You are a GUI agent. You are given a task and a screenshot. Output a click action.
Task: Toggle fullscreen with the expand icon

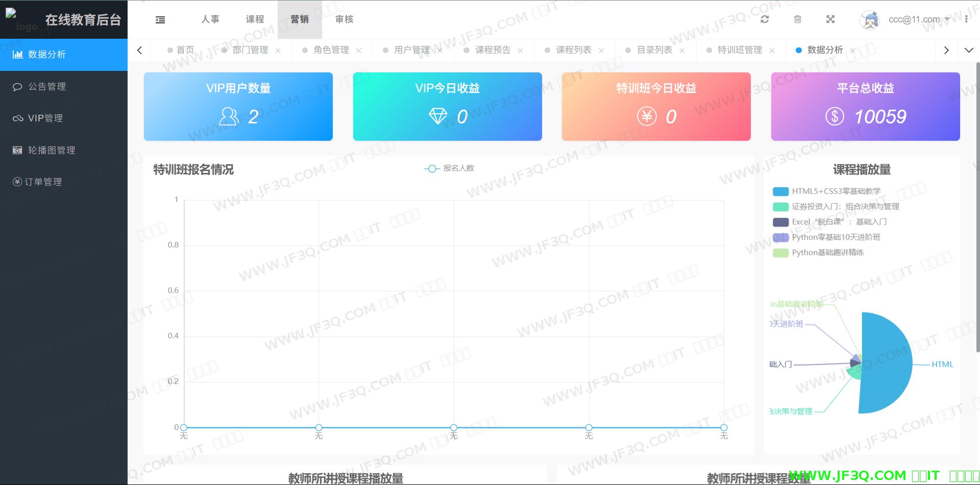pos(830,19)
